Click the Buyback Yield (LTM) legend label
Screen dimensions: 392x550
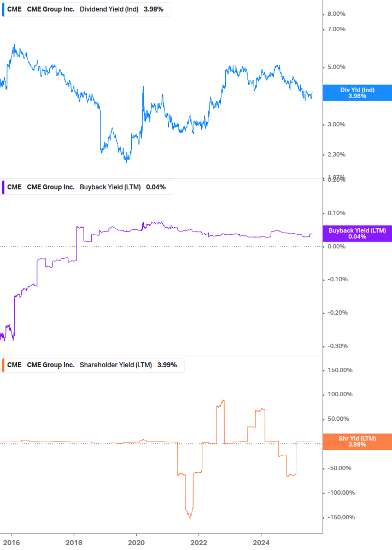[x=110, y=187]
